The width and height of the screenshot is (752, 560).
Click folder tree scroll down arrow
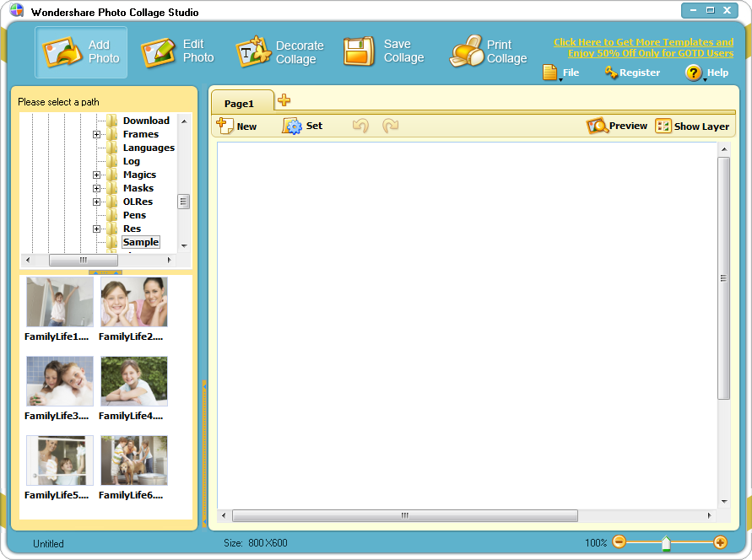tap(184, 245)
